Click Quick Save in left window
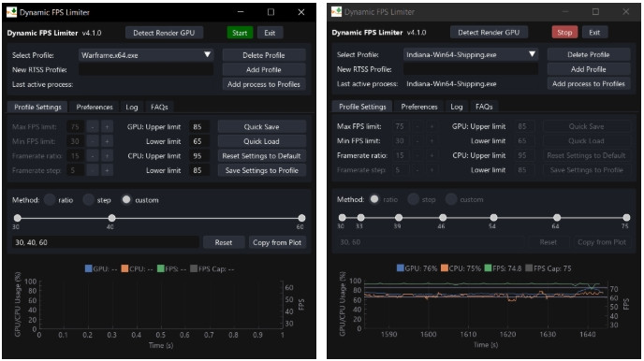 point(262,127)
